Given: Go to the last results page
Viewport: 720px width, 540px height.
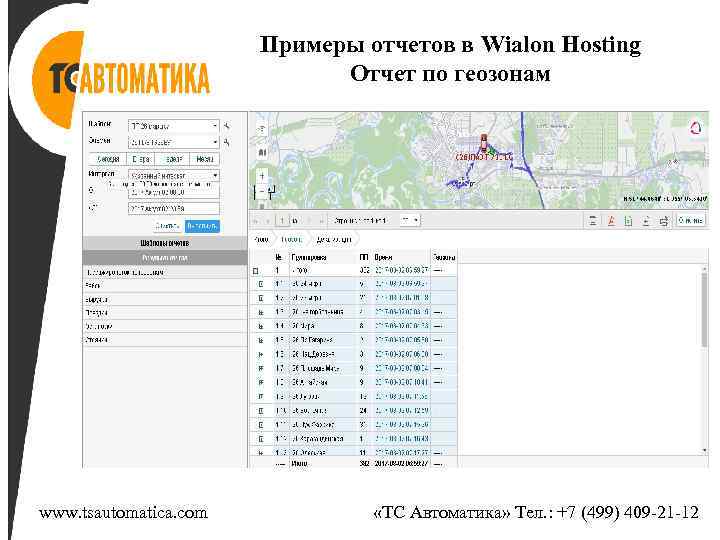Looking at the screenshot, I should tap(322, 221).
